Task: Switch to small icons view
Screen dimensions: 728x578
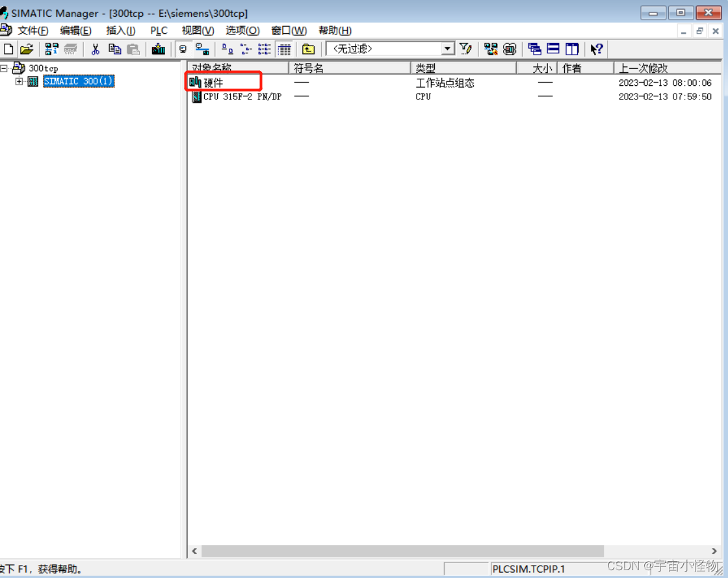Action: pos(246,49)
